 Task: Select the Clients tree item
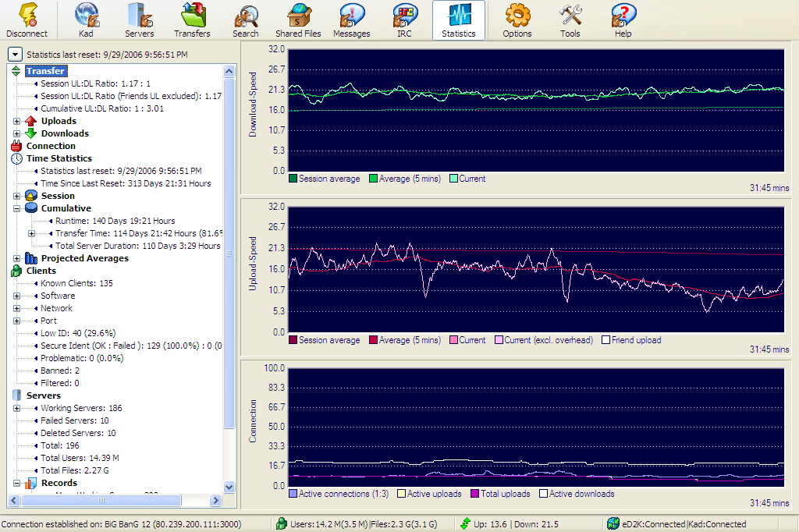click(x=41, y=271)
